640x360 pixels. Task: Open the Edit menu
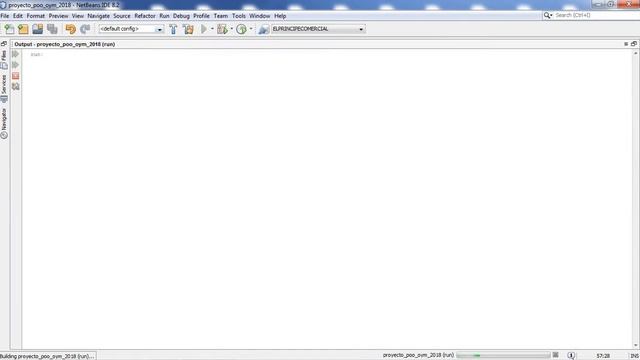click(x=18, y=16)
